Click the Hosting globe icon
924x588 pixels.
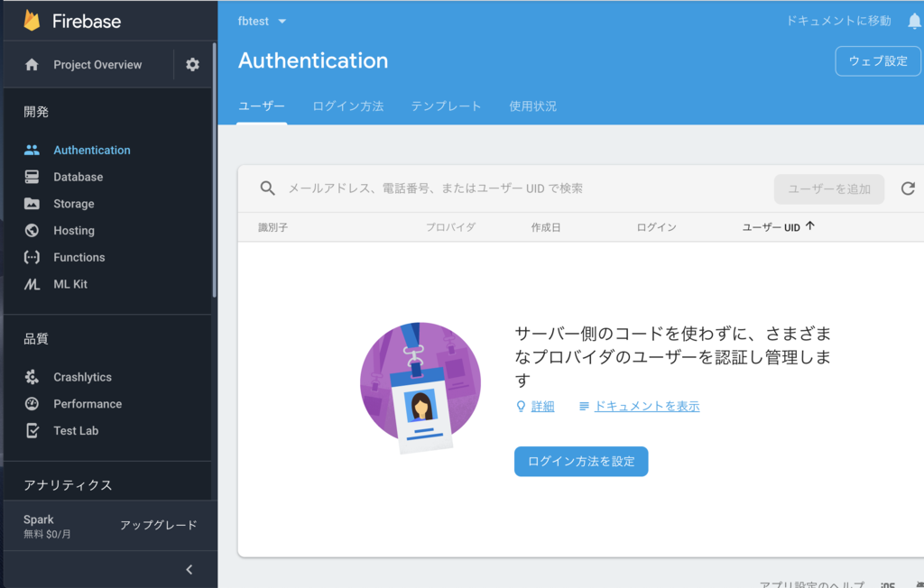point(32,230)
